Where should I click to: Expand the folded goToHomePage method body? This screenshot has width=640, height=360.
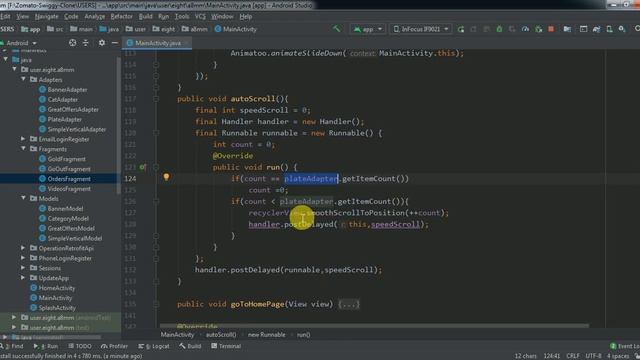[349, 304]
